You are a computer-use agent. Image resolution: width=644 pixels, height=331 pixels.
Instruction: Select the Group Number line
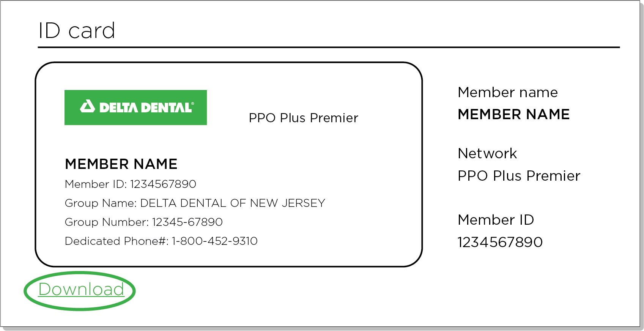[144, 222]
